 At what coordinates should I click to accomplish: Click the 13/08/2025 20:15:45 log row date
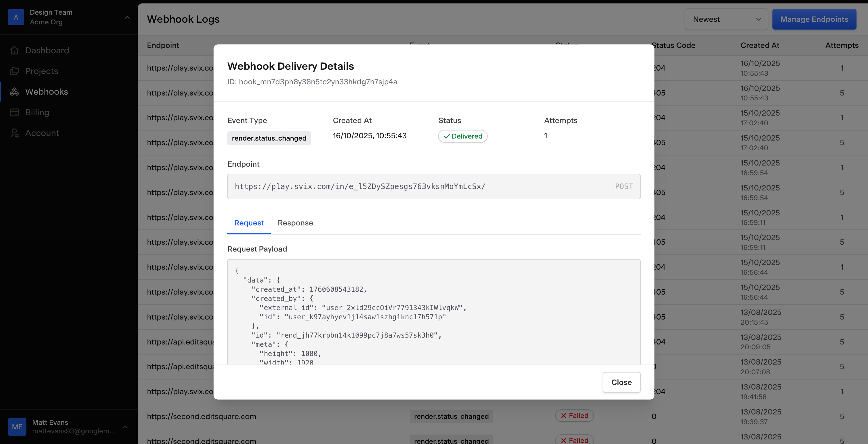[x=761, y=317]
